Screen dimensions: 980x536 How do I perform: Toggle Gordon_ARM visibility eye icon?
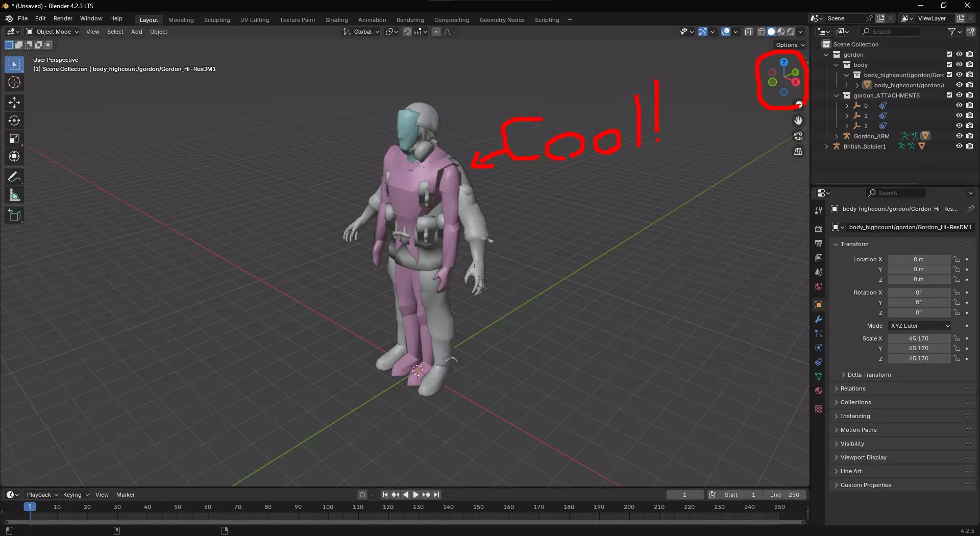point(959,136)
